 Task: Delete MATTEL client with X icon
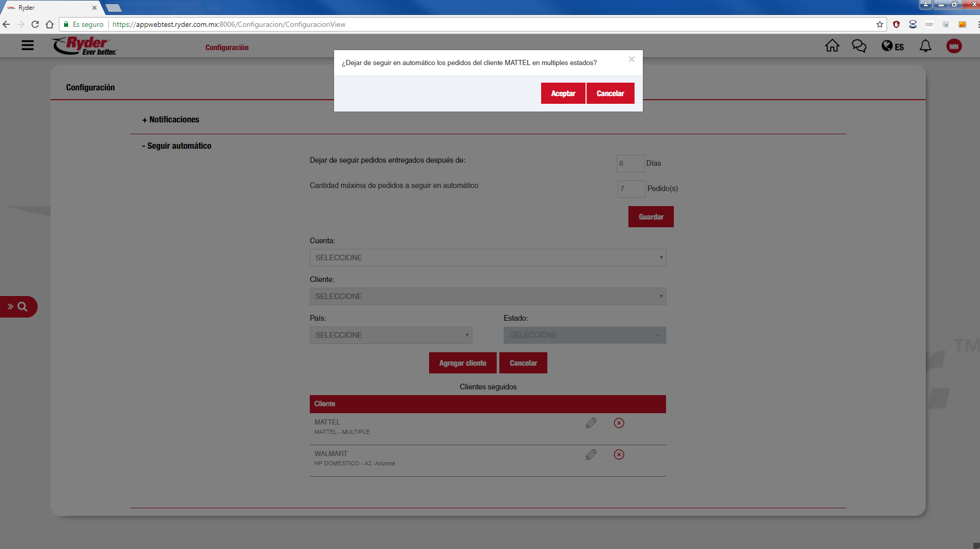click(619, 423)
